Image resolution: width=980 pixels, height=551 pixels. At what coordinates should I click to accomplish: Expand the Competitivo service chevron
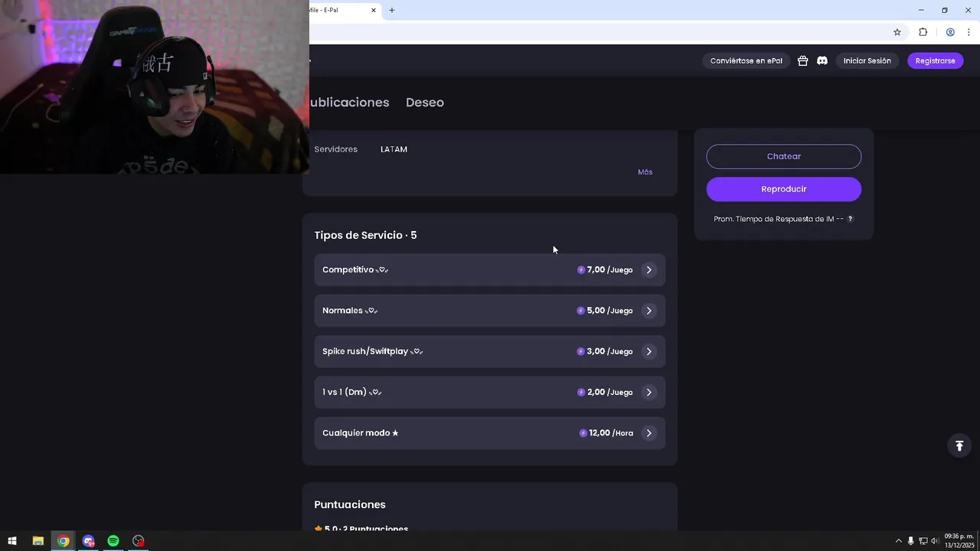click(648, 270)
